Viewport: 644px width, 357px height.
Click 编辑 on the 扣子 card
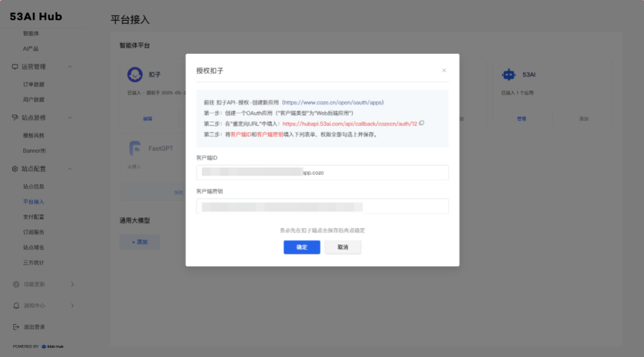coord(148,118)
